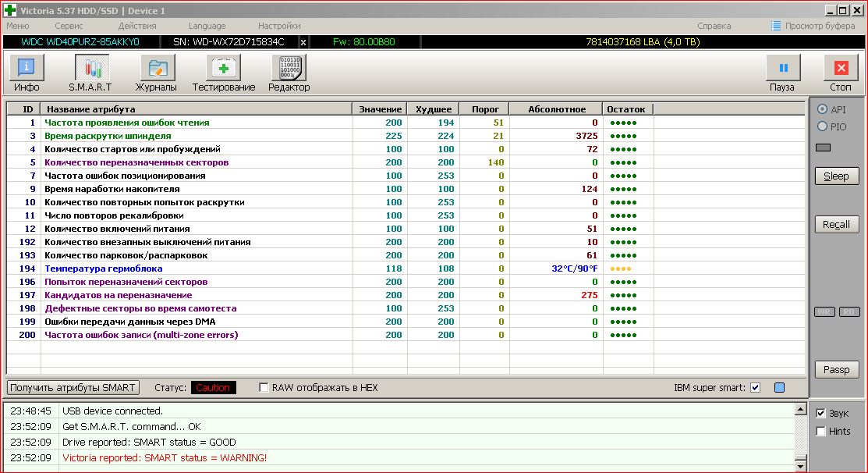Click the Название атрибута column header

tap(197, 109)
